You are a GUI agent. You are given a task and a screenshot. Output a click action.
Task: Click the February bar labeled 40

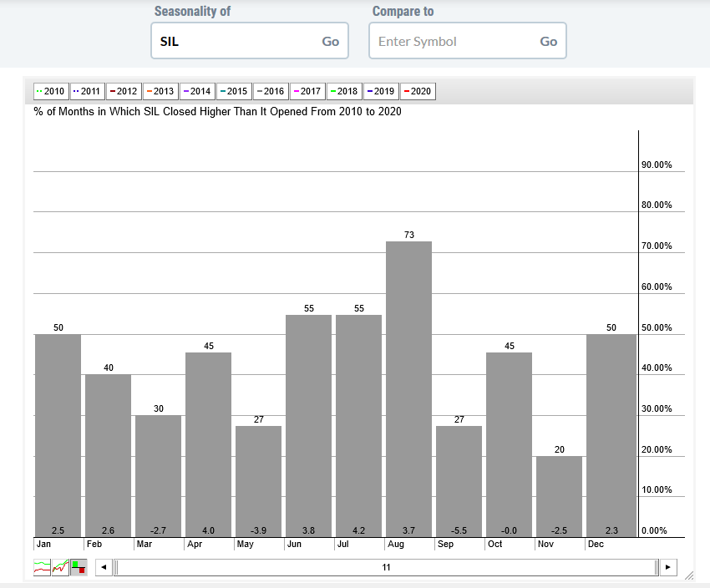tap(109, 456)
